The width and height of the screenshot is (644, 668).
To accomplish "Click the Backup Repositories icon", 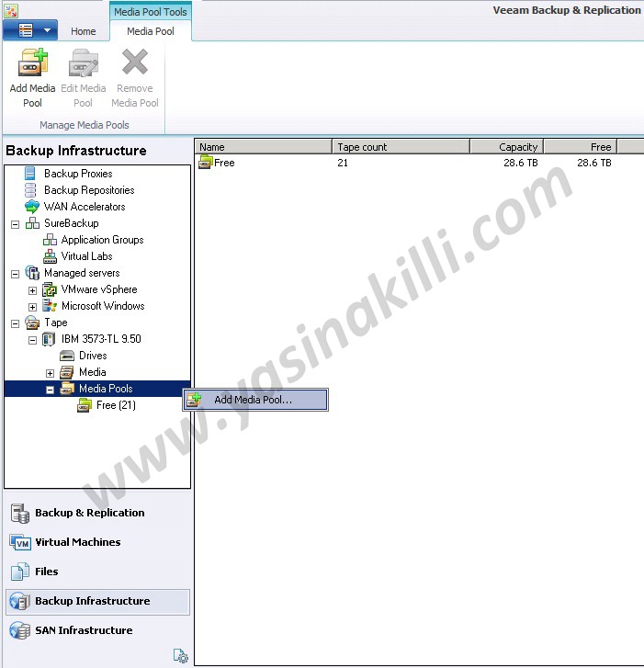I will [32, 190].
